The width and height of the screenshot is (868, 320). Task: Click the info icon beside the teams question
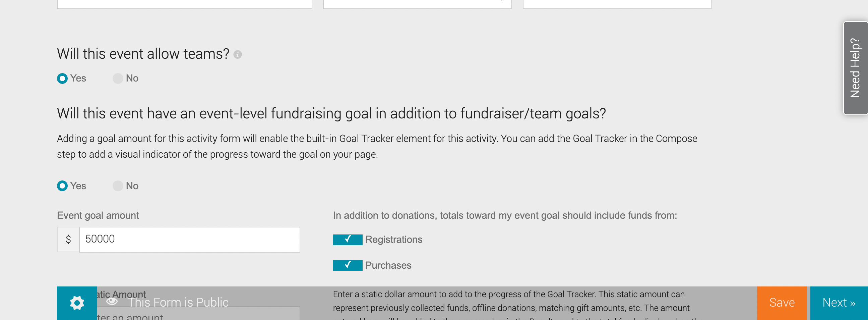point(238,54)
